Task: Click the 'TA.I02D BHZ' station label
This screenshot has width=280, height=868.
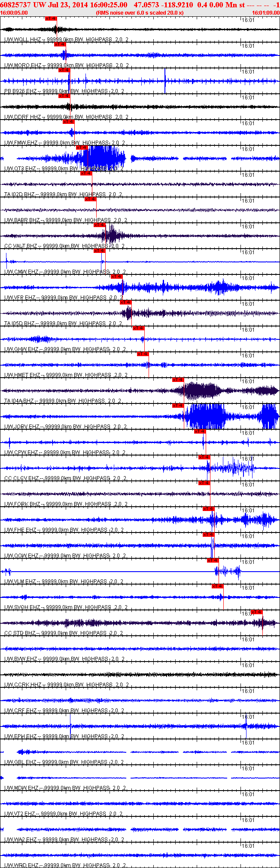Action: (x=20, y=194)
